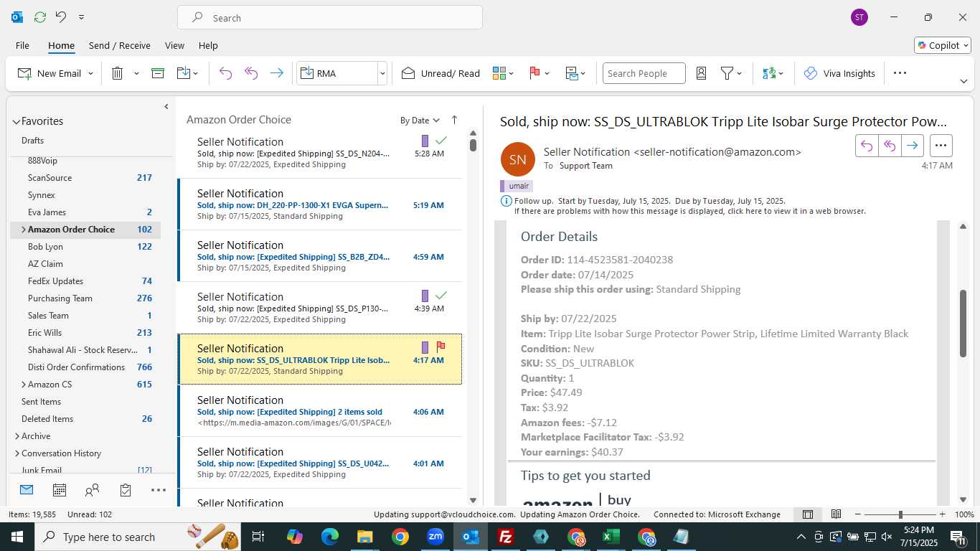This screenshot has width=980, height=551.
Task: Open the Follow Up flag dropdown
Action: coord(539,73)
